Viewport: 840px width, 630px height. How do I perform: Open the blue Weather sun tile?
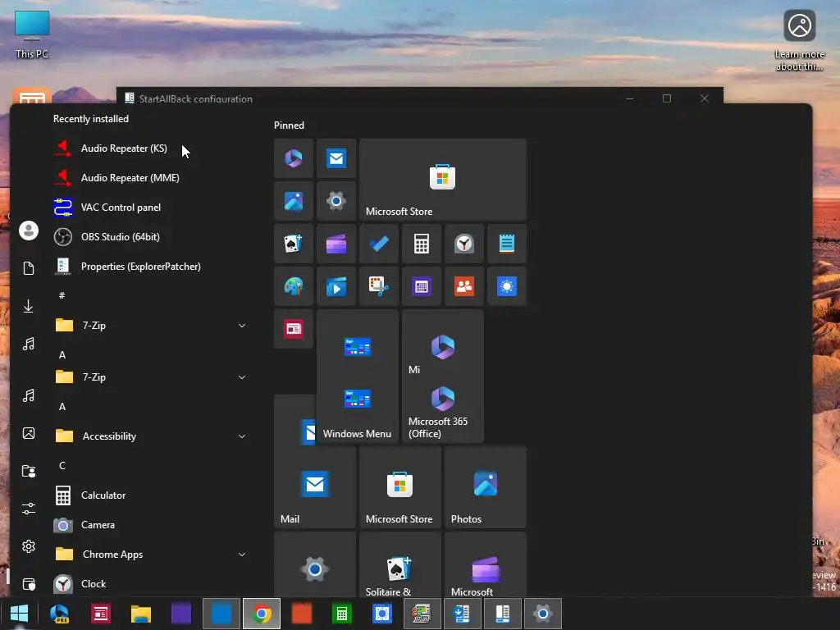(507, 286)
